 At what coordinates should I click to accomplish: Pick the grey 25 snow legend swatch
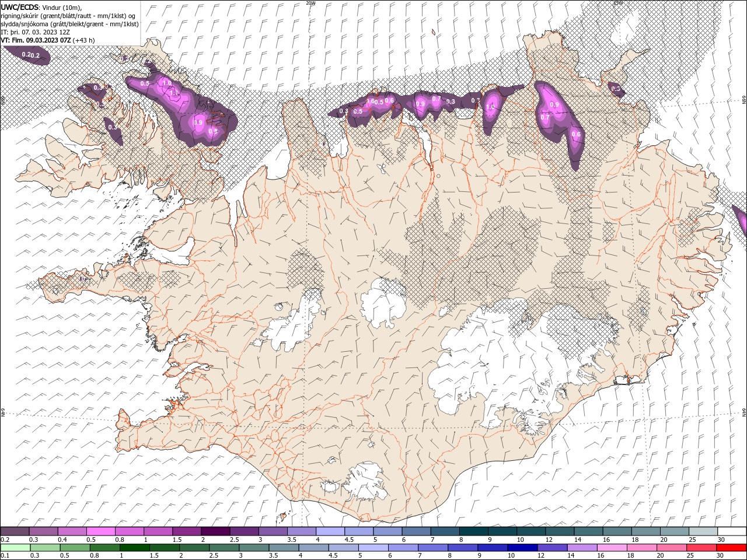click(703, 531)
